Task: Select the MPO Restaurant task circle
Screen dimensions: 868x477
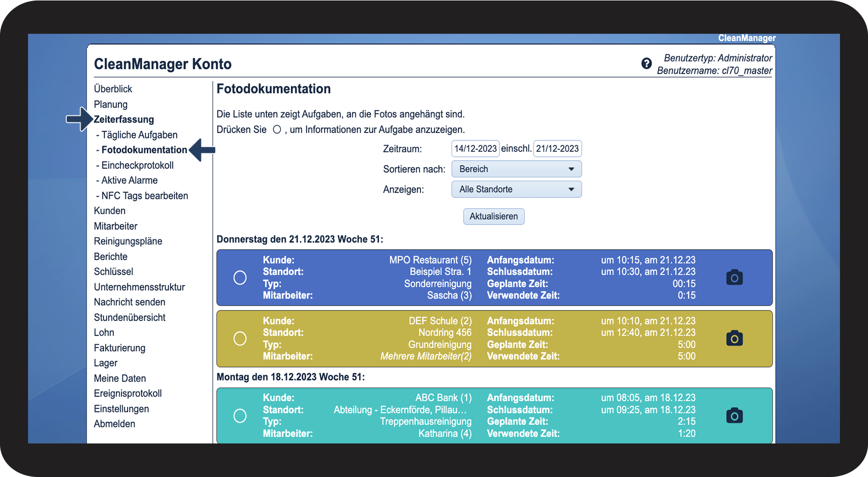Action: click(x=240, y=278)
